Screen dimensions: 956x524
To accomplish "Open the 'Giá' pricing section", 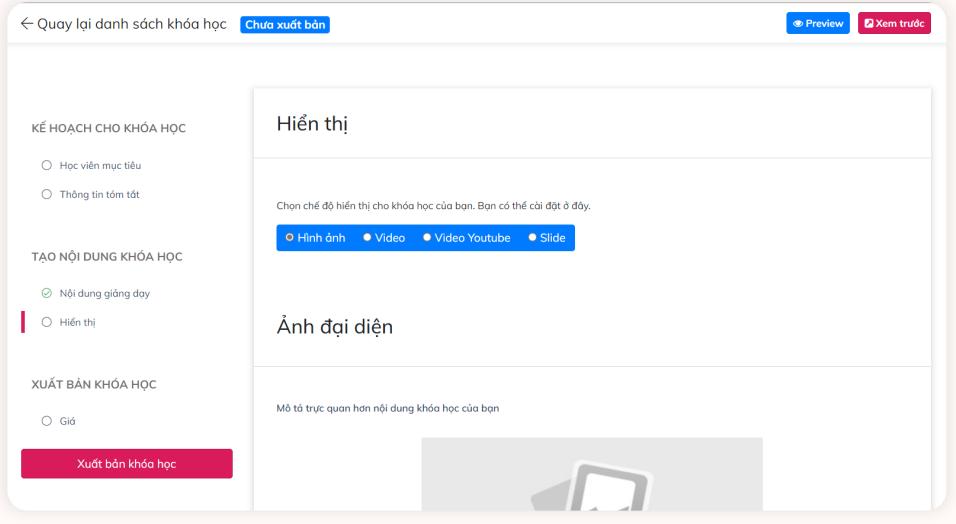I will click(68, 421).
